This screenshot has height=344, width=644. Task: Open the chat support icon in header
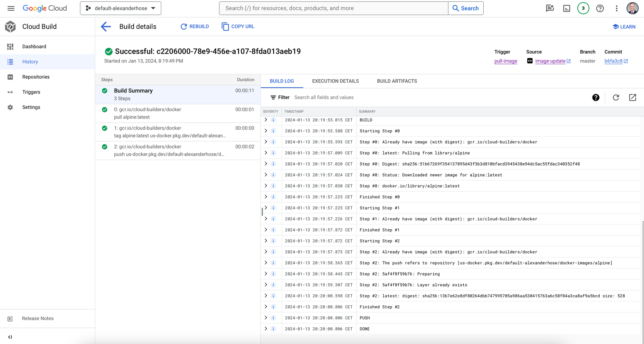(550, 8)
